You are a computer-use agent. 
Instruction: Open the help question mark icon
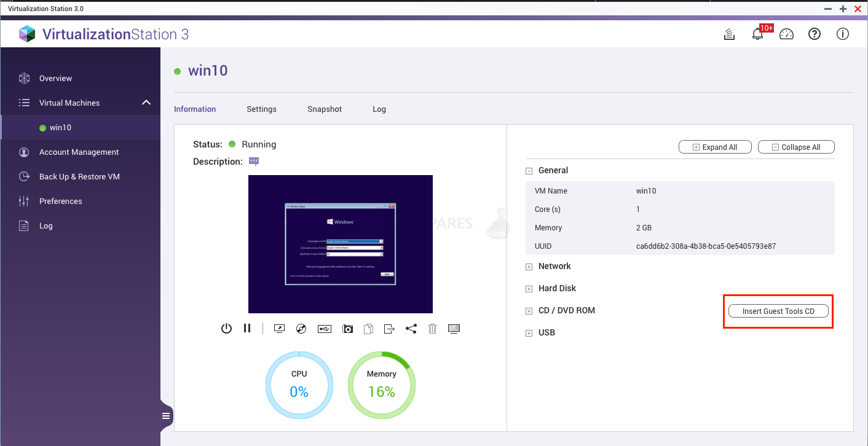(815, 34)
